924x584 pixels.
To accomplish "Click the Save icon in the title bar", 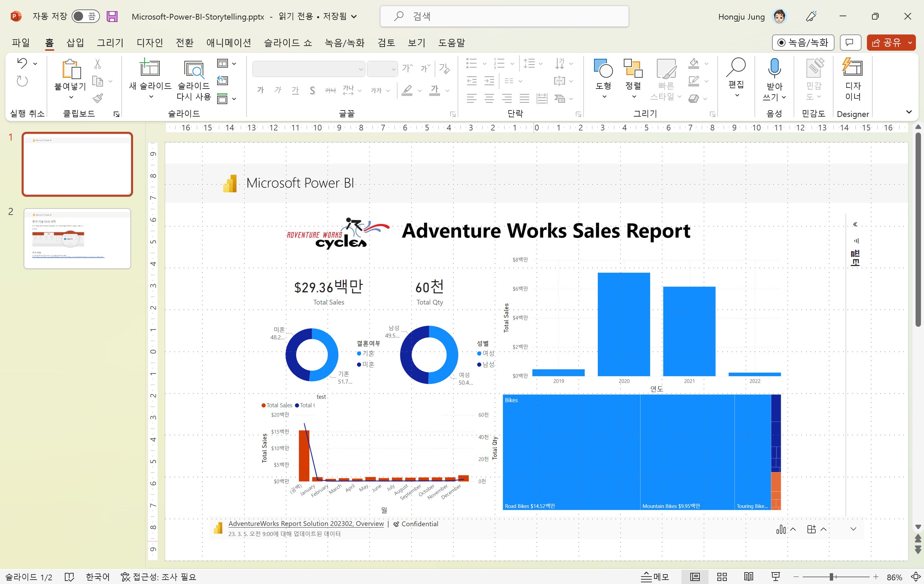I will point(112,17).
